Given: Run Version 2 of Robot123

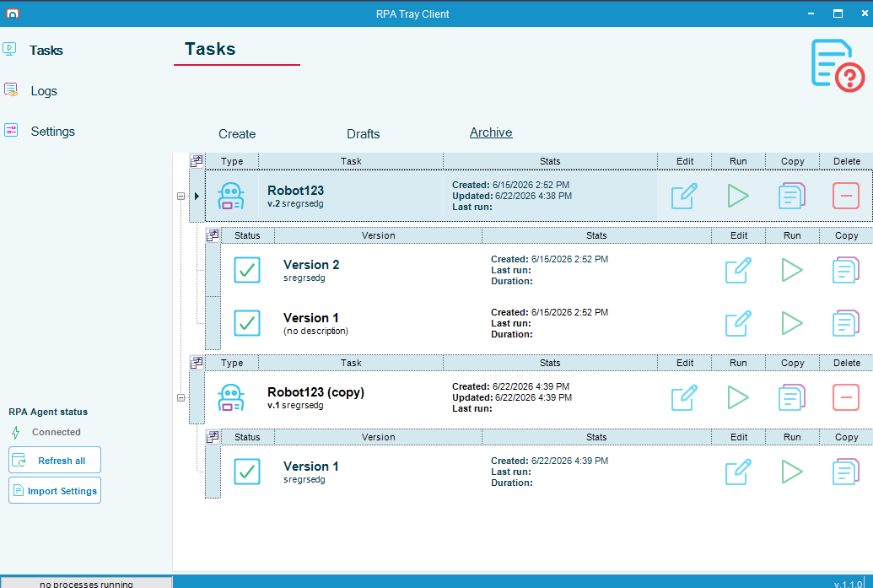Looking at the screenshot, I should click(x=792, y=270).
